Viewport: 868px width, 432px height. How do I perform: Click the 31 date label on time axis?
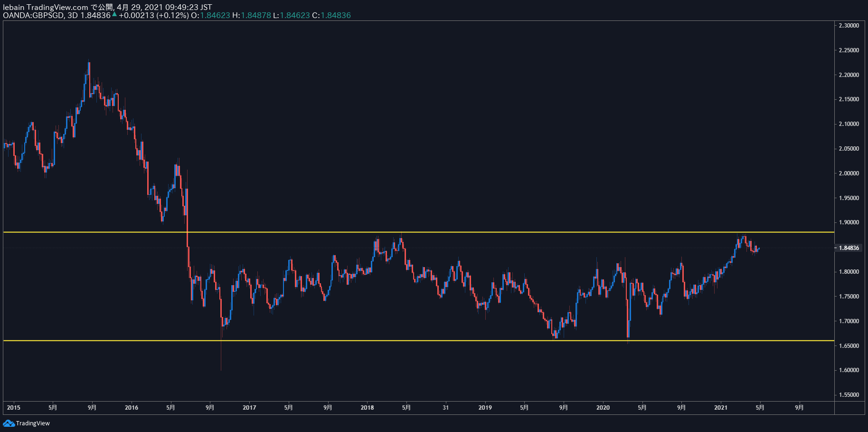point(445,408)
